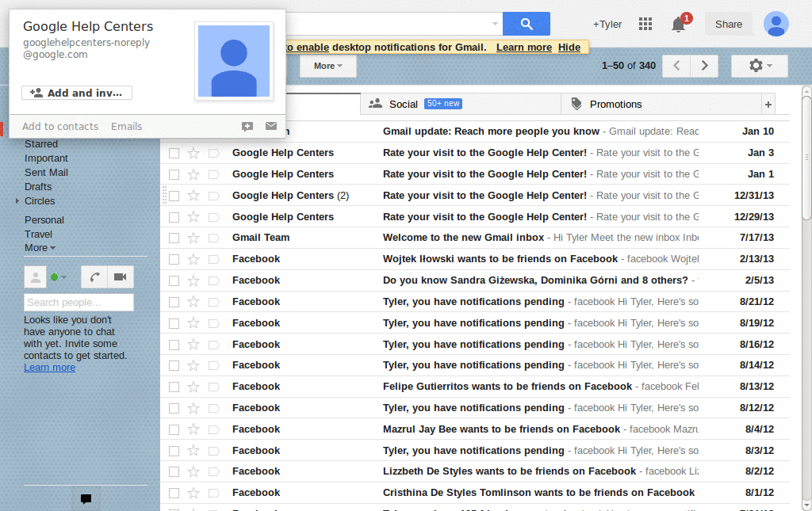Screen dimensions: 812x511
Task: Add a new inbox tab with plus
Action: tap(768, 105)
